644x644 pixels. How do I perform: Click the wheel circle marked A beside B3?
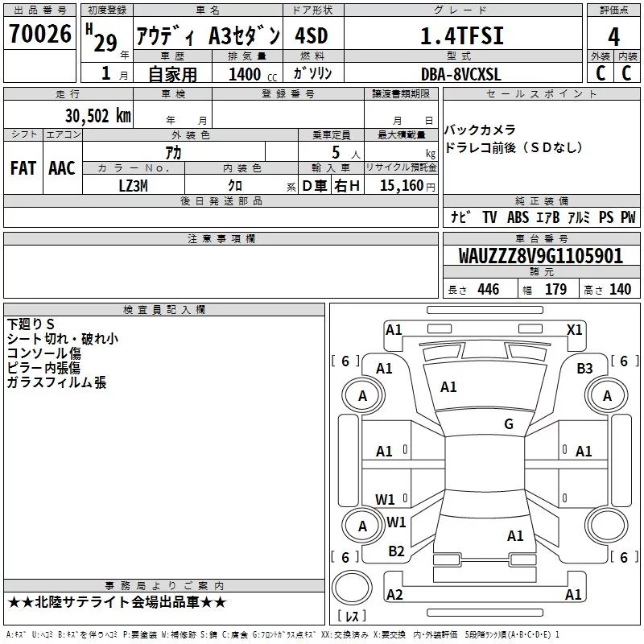click(x=607, y=395)
